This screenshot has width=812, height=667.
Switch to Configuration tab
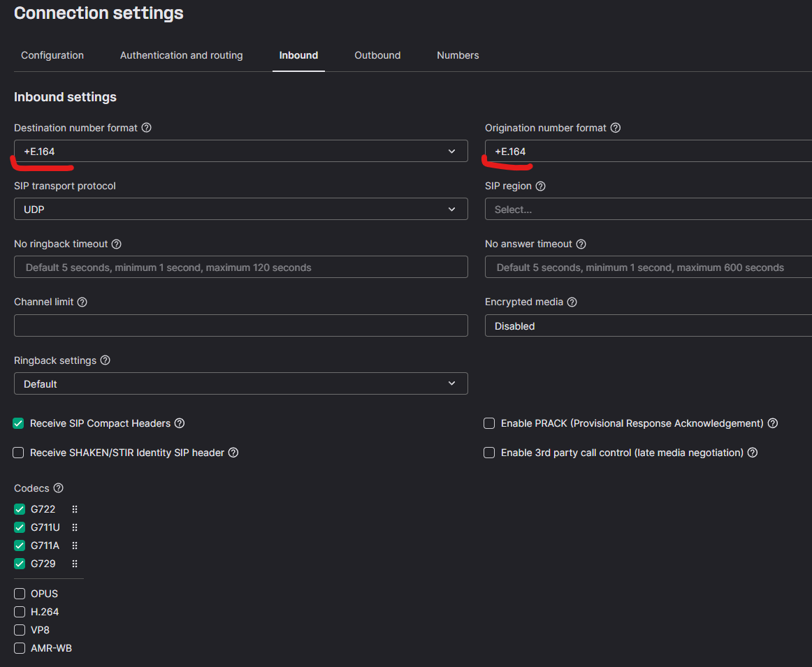52,55
